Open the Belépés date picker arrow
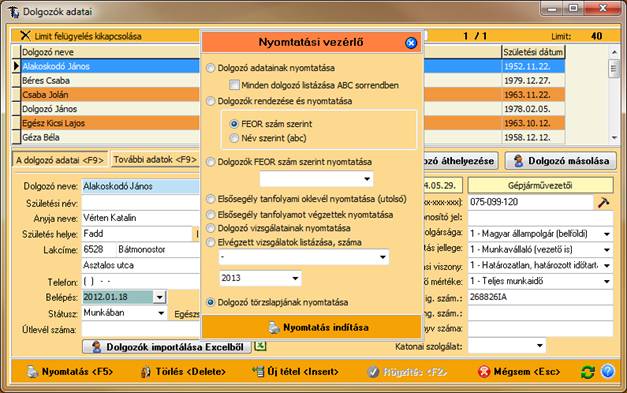Image resolution: width=627 pixels, height=393 pixels. click(x=159, y=297)
